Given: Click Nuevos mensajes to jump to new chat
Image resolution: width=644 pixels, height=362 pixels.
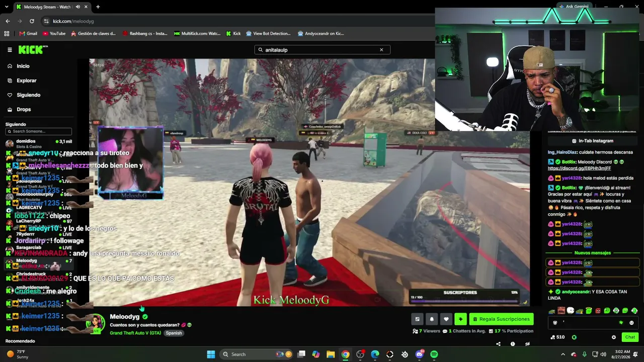Looking at the screenshot, I should point(592,253).
